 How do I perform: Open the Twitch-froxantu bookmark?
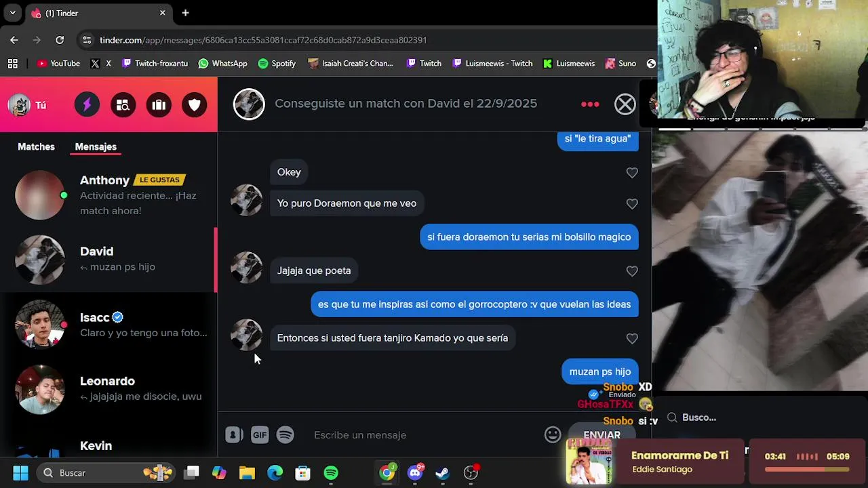click(155, 64)
